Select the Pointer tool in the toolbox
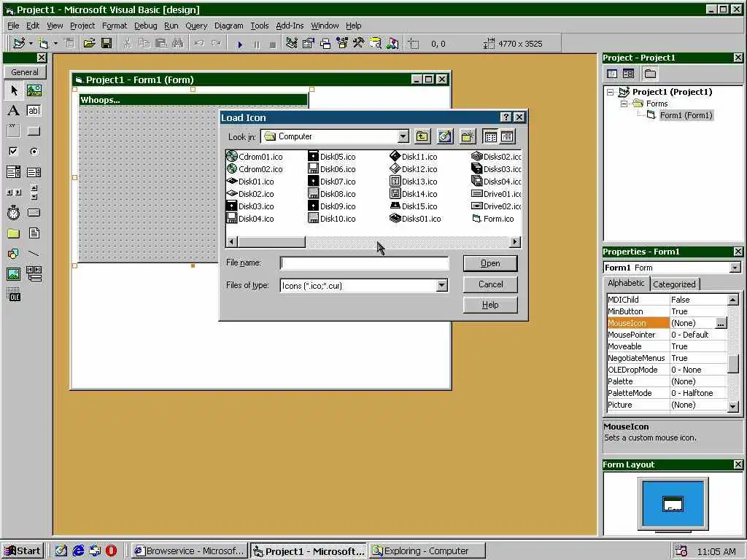The image size is (747, 560). pos(14,90)
